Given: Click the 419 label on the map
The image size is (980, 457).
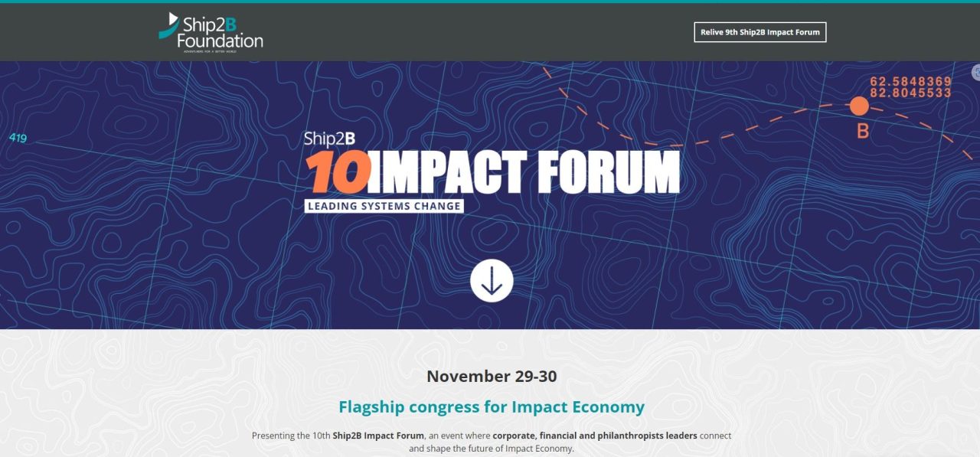Looking at the screenshot, I should 18,139.
